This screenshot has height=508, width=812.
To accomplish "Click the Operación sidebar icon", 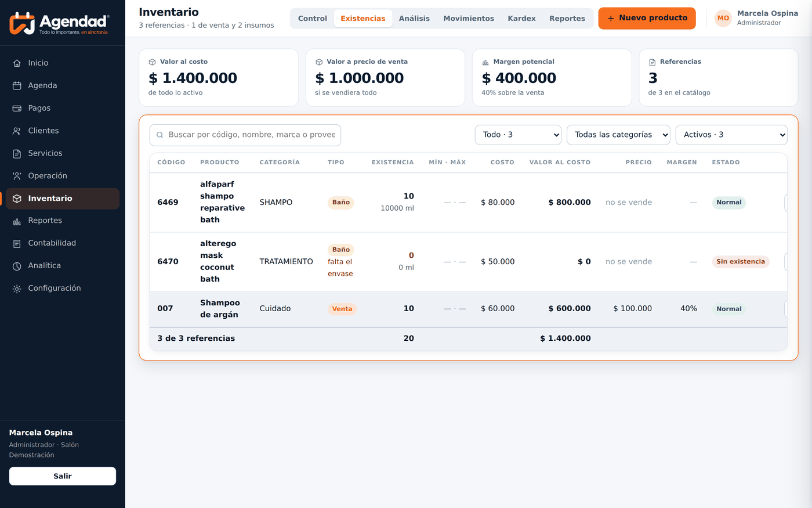I will click(x=17, y=176).
